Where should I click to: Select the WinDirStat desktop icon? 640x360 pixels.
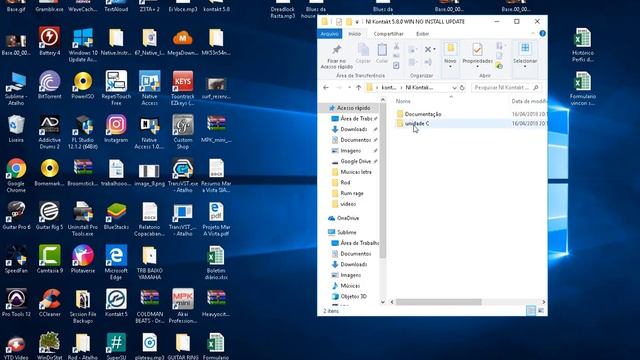click(x=49, y=346)
